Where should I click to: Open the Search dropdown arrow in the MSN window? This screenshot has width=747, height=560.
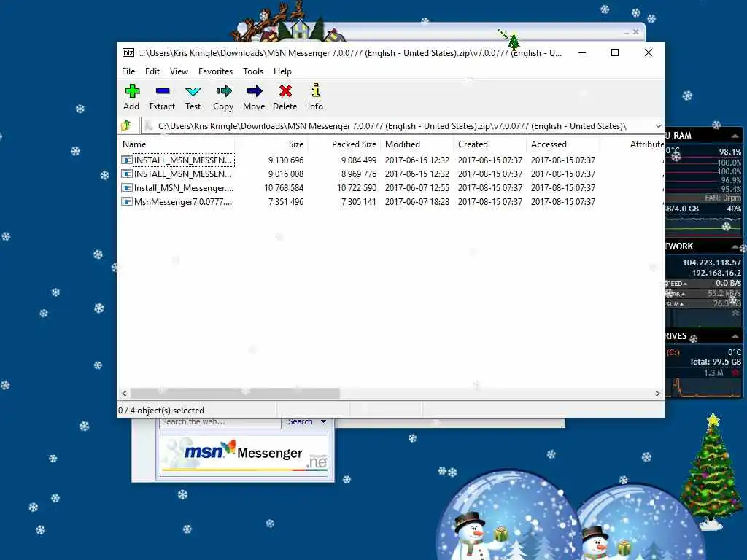click(323, 421)
